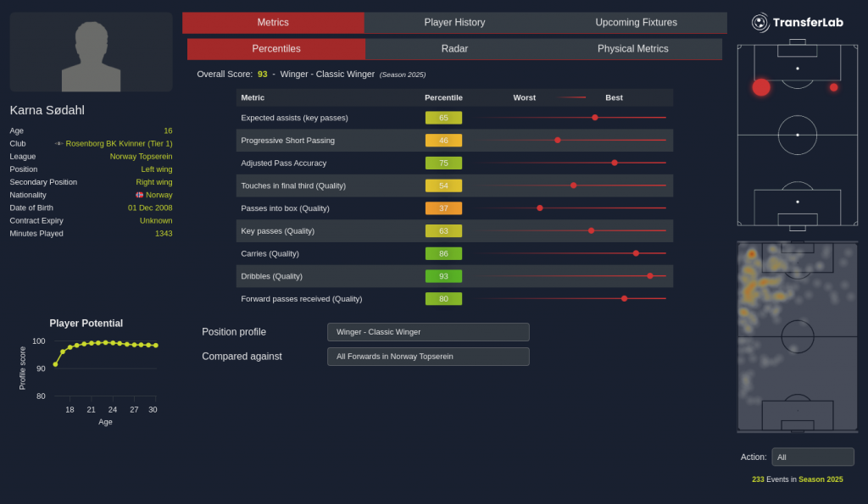The image size is (868, 504).
Task: Select the large red pitch position marker
Action: 761,87
